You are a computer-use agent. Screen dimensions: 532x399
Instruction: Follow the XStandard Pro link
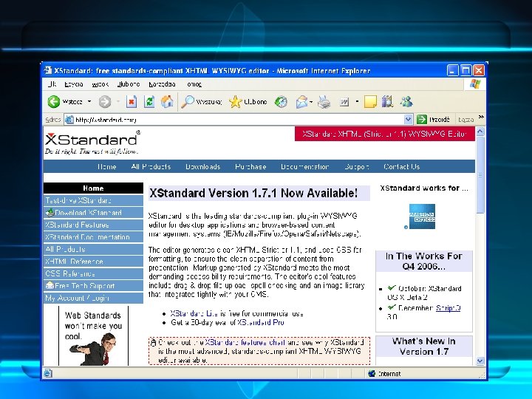pos(261,322)
